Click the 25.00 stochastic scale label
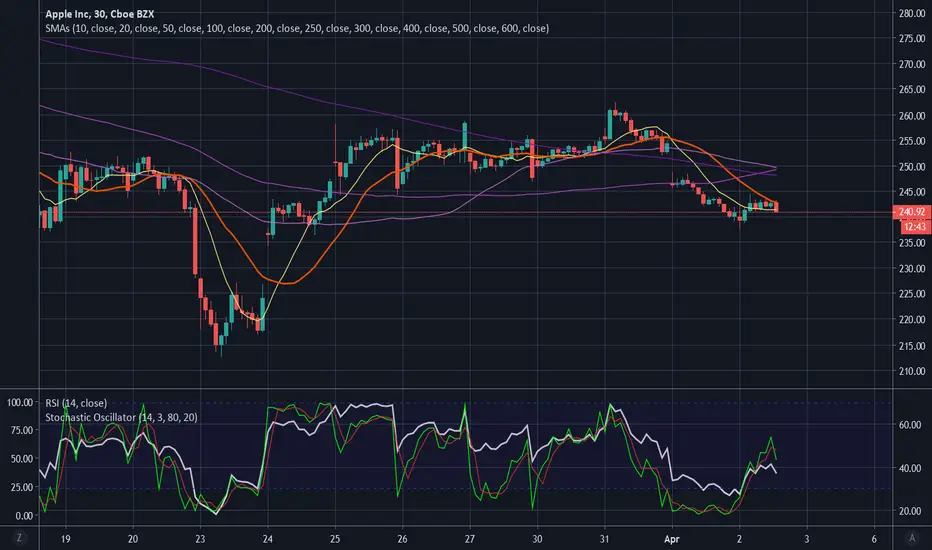Viewport: 932px width, 550px height. point(22,487)
